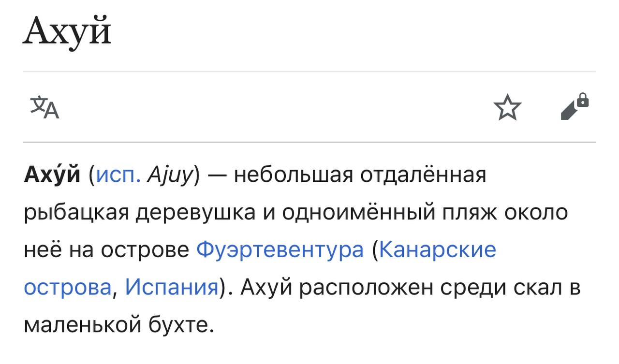The width and height of the screenshot is (619, 364).
Task: Follow the 'исп.' language link
Action: 118,175
